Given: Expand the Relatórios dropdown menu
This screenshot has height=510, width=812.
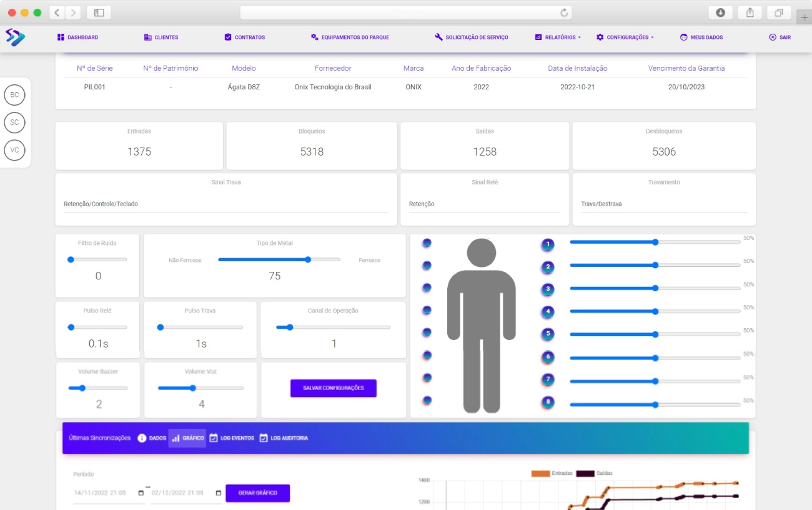Looking at the screenshot, I should coord(558,37).
